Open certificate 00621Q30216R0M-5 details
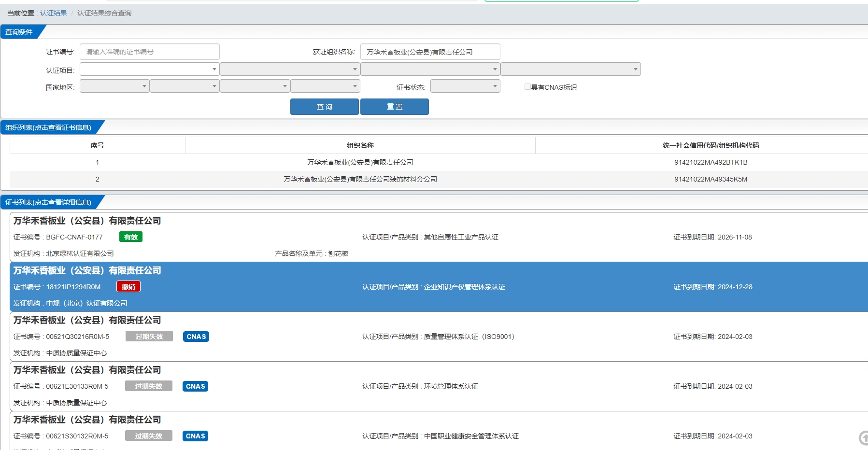This screenshot has width=868, height=450. click(439, 337)
